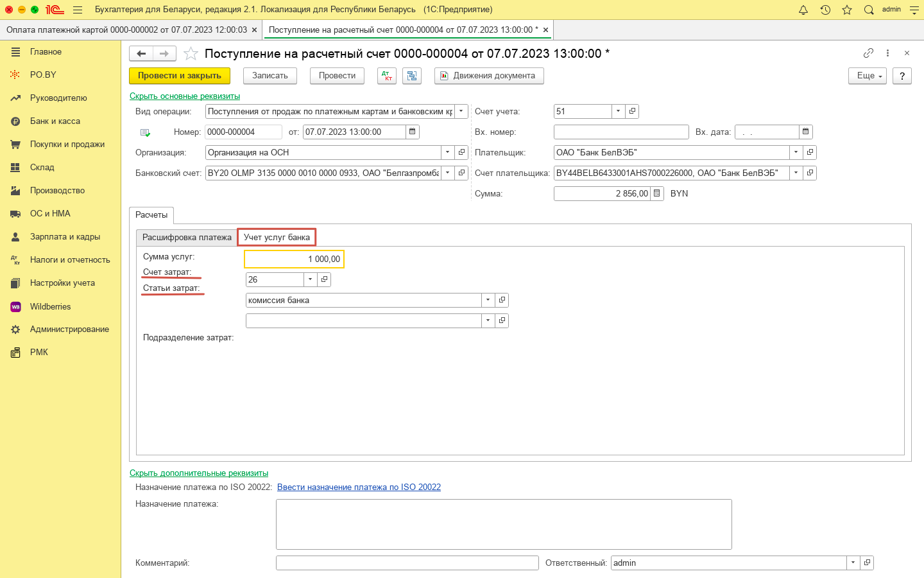The width and height of the screenshot is (924, 578).
Task: Click Назначение платежа text area
Action: click(x=504, y=524)
